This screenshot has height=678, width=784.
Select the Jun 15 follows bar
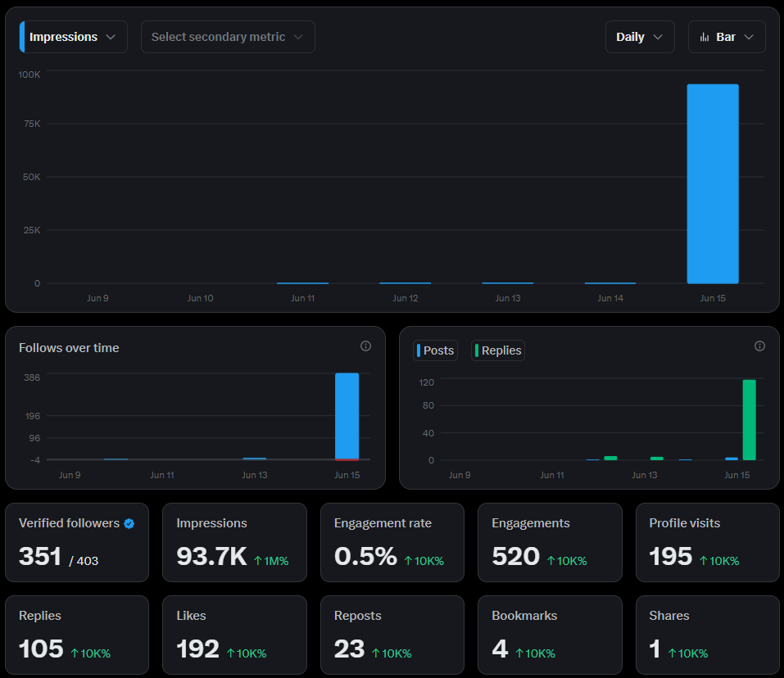pos(347,416)
